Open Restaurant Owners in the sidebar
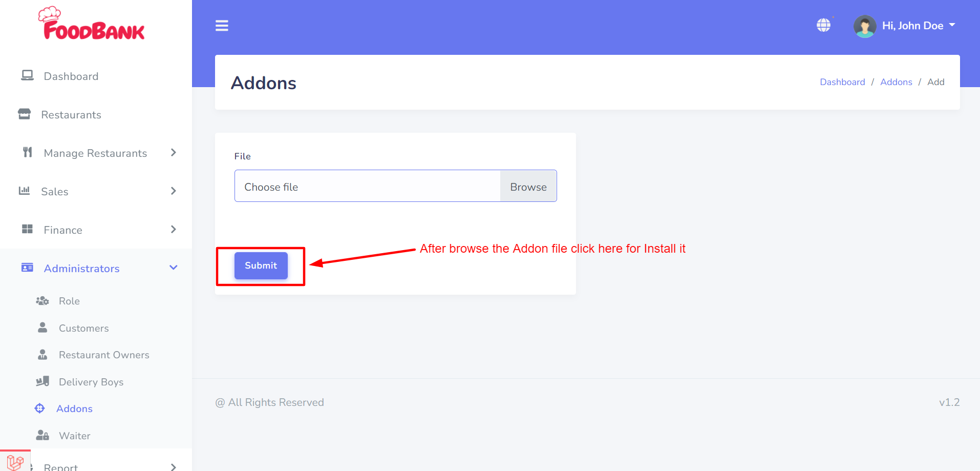The image size is (980, 471). [x=104, y=355]
